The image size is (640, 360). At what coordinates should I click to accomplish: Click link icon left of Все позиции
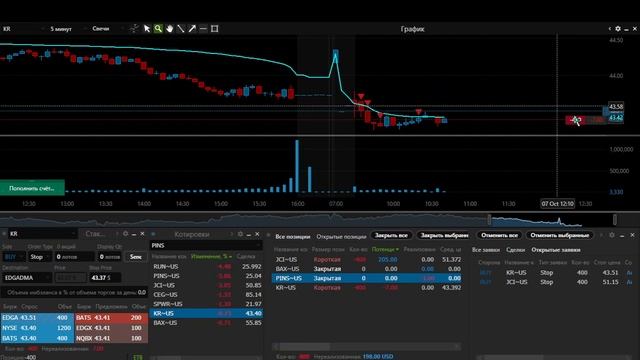tap(269, 236)
